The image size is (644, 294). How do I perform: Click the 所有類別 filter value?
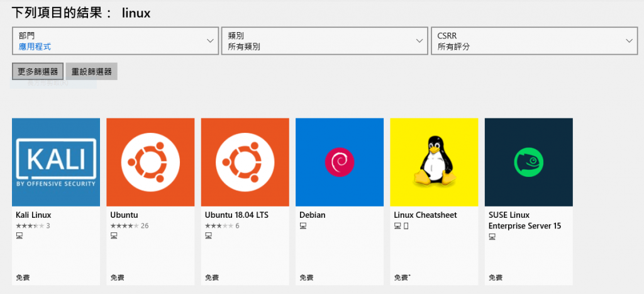(x=244, y=47)
